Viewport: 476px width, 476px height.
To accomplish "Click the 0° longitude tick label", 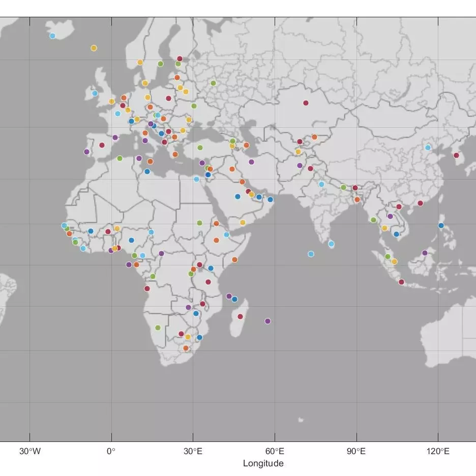I will (112, 450).
